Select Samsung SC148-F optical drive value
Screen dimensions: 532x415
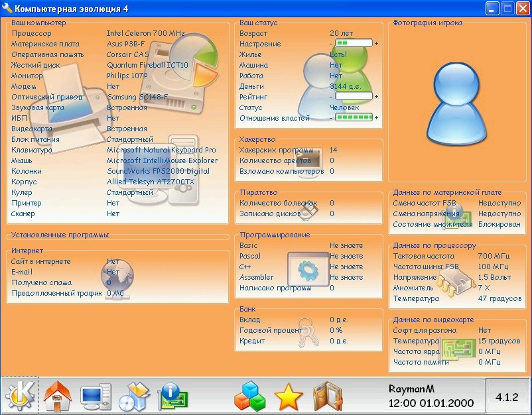point(137,97)
